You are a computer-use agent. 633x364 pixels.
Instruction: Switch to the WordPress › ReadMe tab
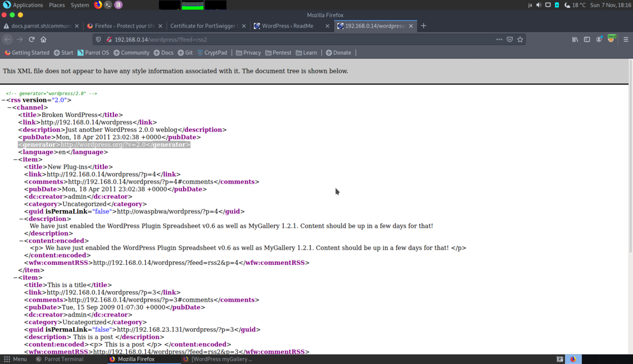coord(287,26)
